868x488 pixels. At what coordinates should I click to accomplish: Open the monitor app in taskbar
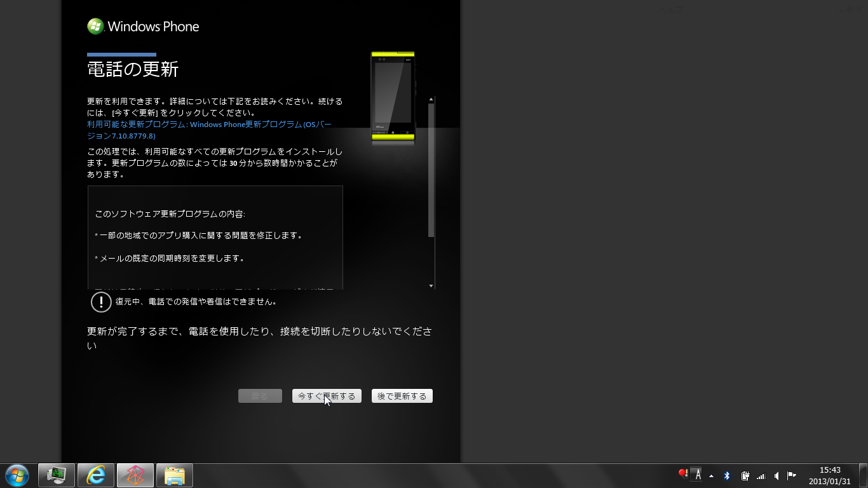[x=57, y=475]
